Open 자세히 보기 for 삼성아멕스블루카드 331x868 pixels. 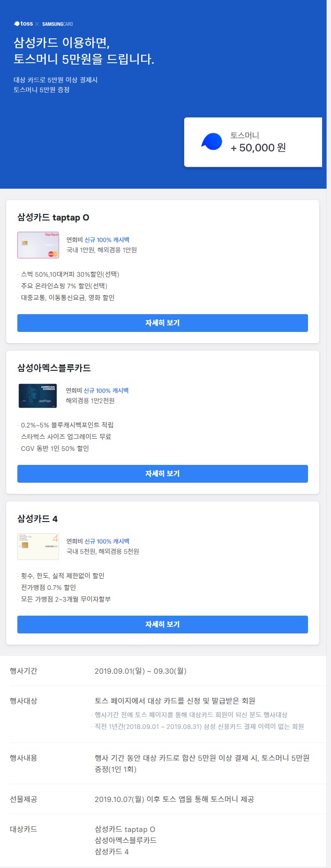[x=163, y=474]
